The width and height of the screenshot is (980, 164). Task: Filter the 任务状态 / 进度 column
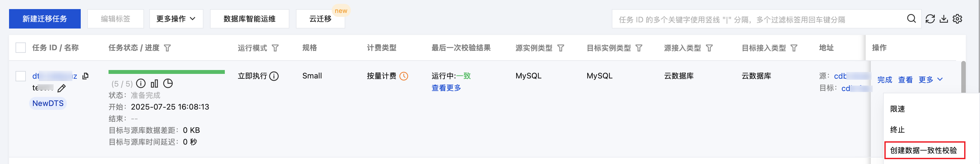point(167,48)
